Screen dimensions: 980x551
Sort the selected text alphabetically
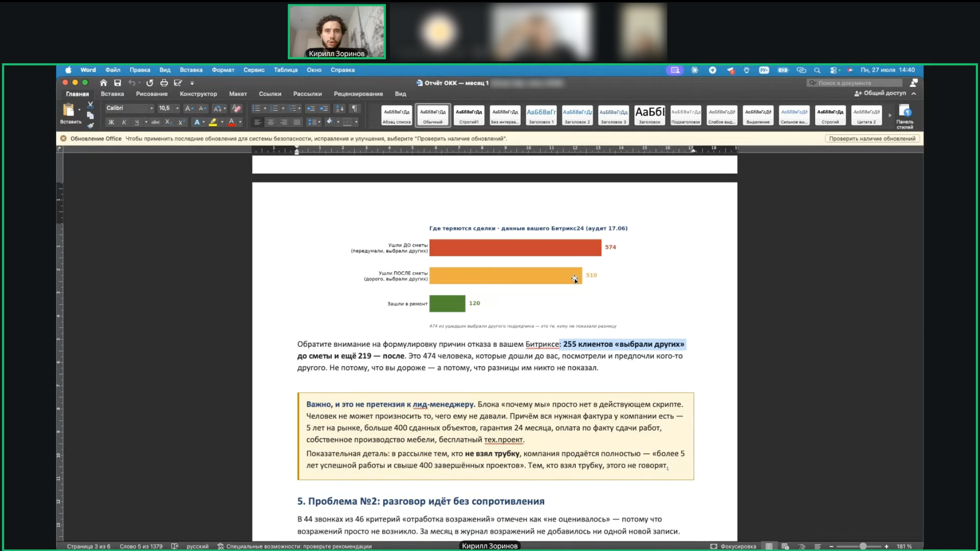pos(340,108)
